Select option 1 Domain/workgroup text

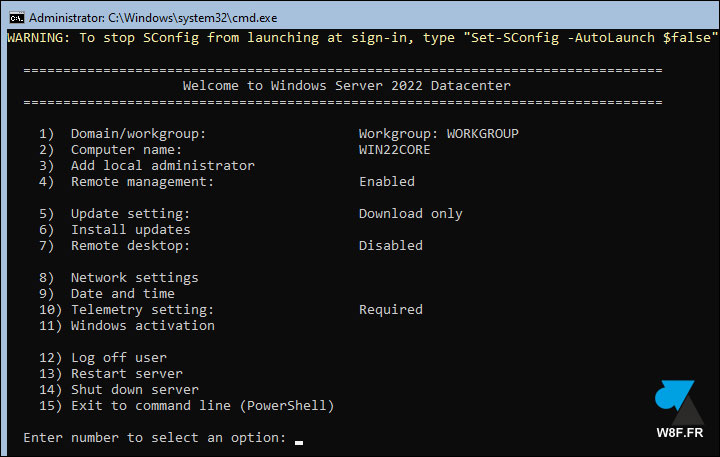[138, 134]
